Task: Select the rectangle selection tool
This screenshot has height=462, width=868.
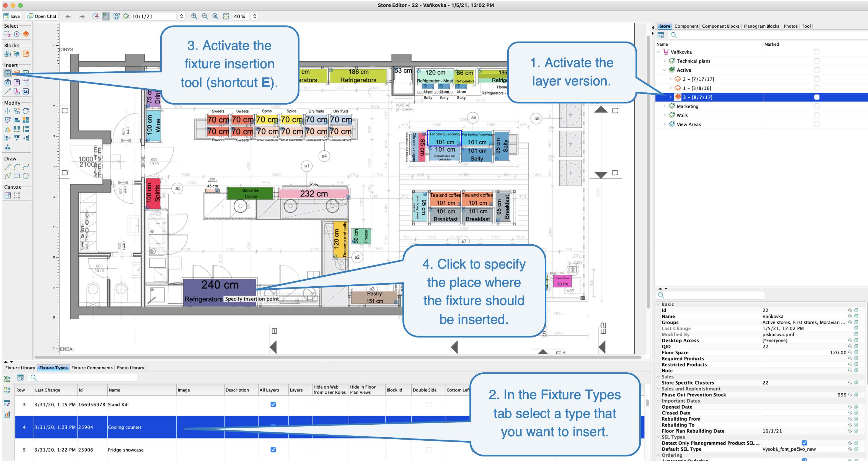Action: pyautogui.click(x=7, y=34)
